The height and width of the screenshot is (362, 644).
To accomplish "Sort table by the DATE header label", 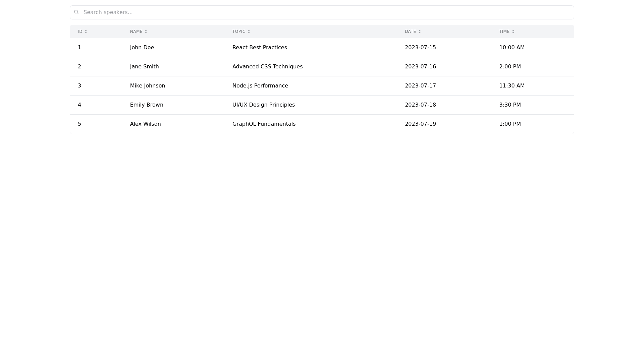I will click(410, 32).
